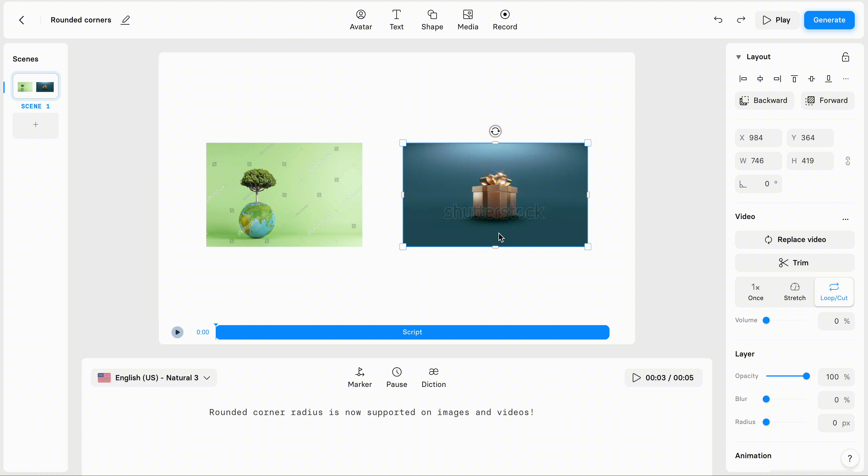Click the H height field

(x=810, y=161)
